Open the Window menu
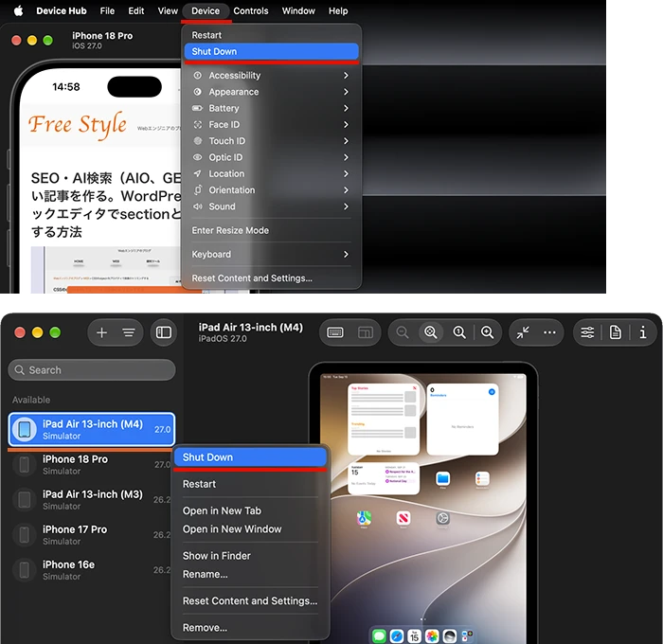 pos(298,11)
